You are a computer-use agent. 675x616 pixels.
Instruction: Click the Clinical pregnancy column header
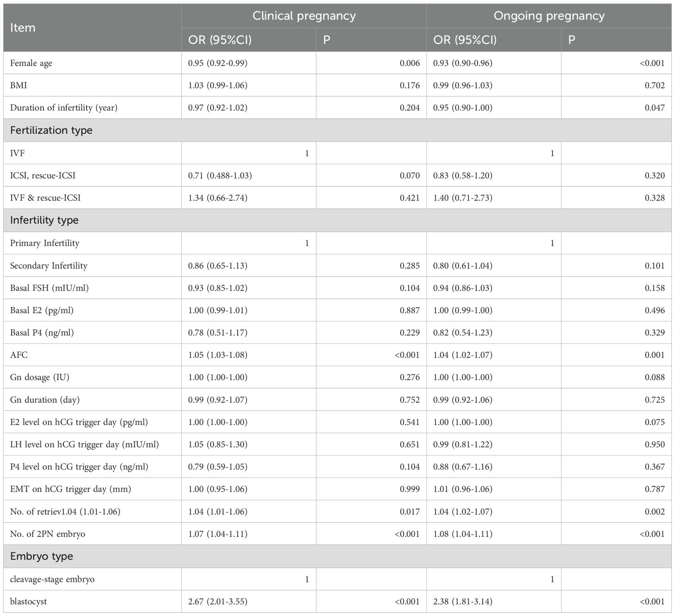tap(304, 16)
